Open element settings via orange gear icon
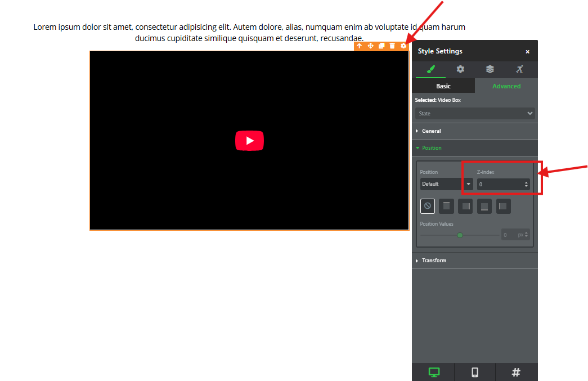 click(x=403, y=46)
